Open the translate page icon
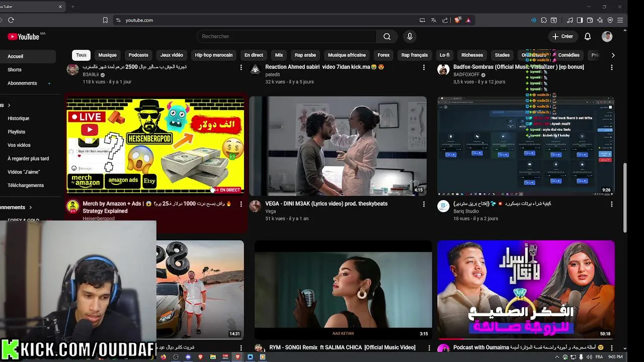The height and width of the screenshot is (362, 644). click(434, 20)
